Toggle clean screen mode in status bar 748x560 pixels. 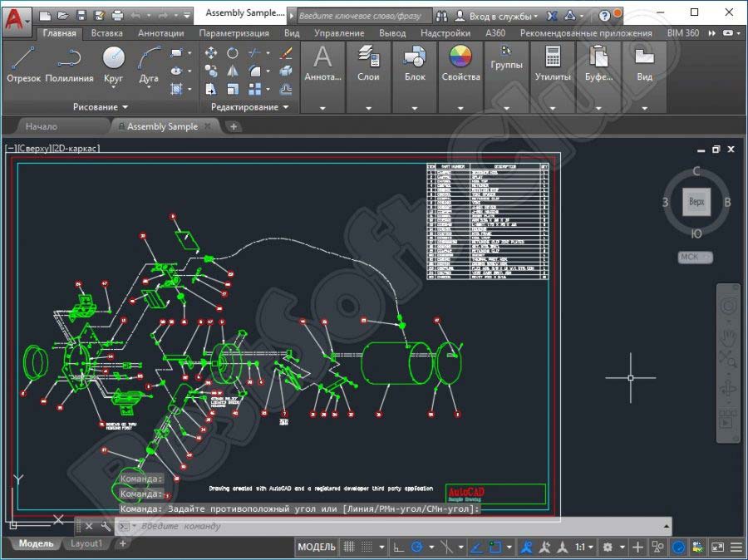[x=717, y=547]
